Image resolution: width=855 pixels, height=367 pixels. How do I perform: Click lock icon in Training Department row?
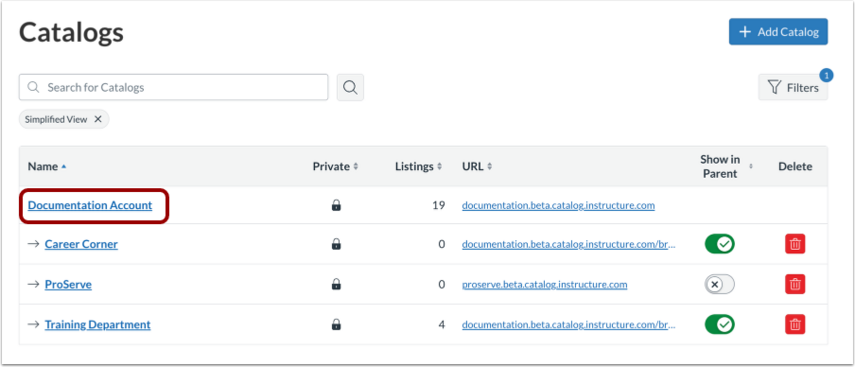pyautogui.click(x=336, y=324)
